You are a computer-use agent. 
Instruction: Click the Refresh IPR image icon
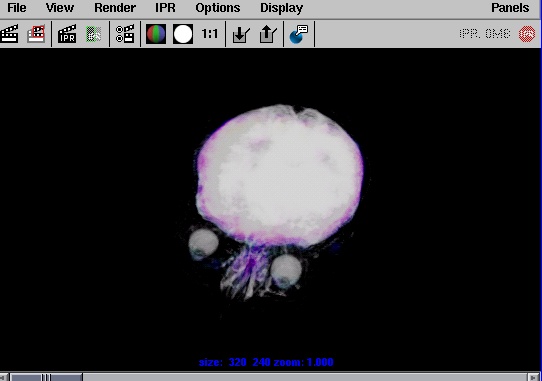tap(93, 34)
